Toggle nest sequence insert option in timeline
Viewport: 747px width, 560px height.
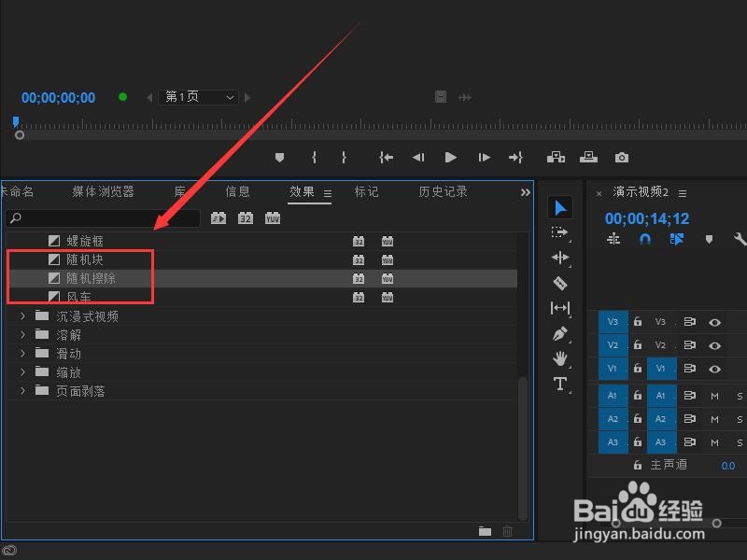[x=613, y=239]
